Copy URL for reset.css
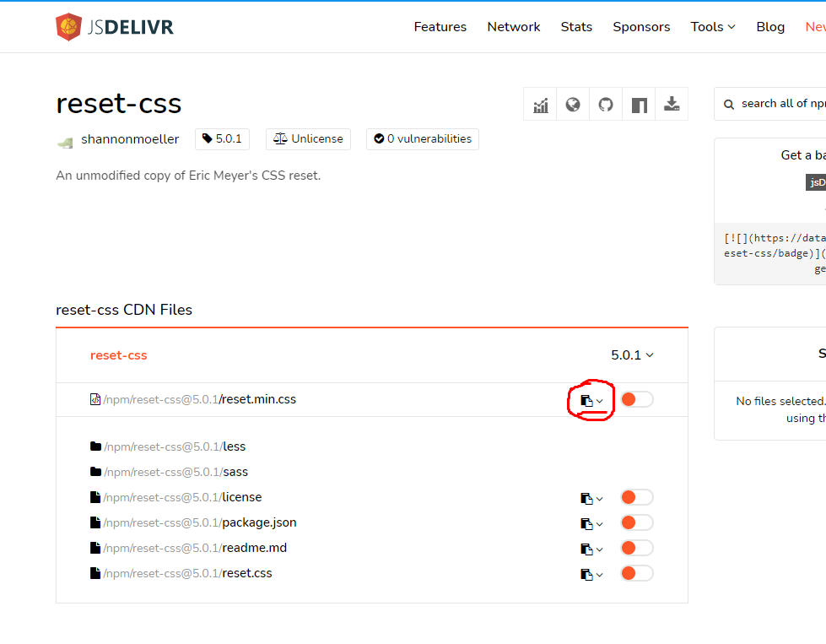This screenshot has height=644, width=826. (x=586, y=574)
